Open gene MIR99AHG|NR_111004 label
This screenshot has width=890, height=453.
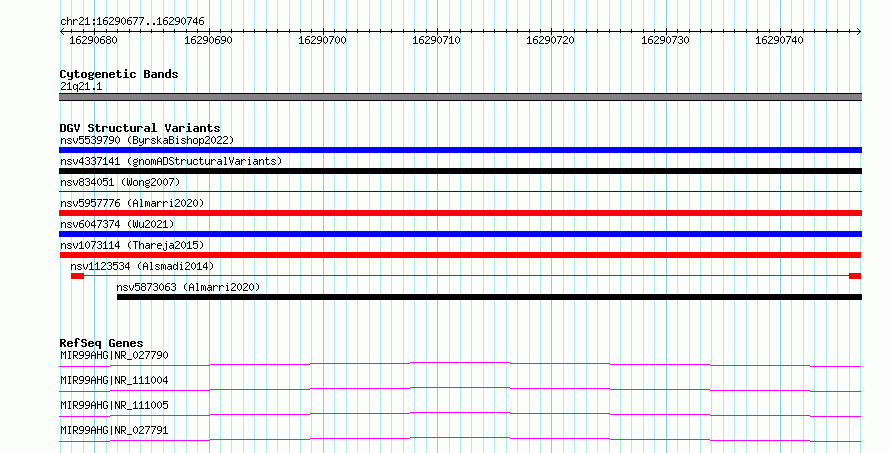pyautogui.click(x=114, y=380)
